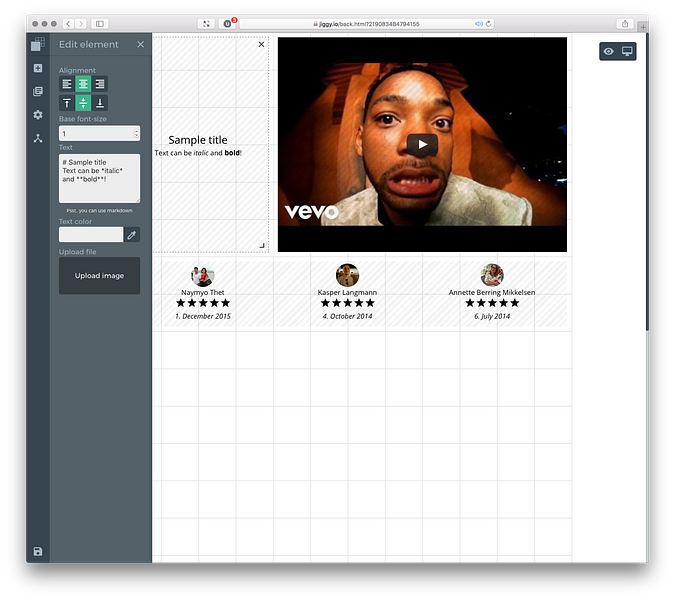
Task: Click the Annette Berring Mikkelsen reviewer name
Action: coord(492,292)
